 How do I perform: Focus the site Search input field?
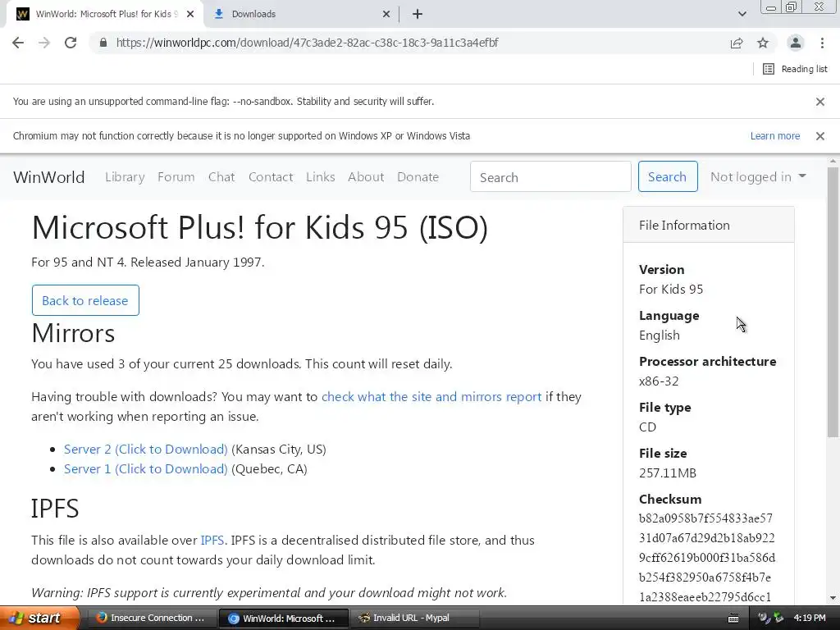pyautogui.click(x=550, y=177)
